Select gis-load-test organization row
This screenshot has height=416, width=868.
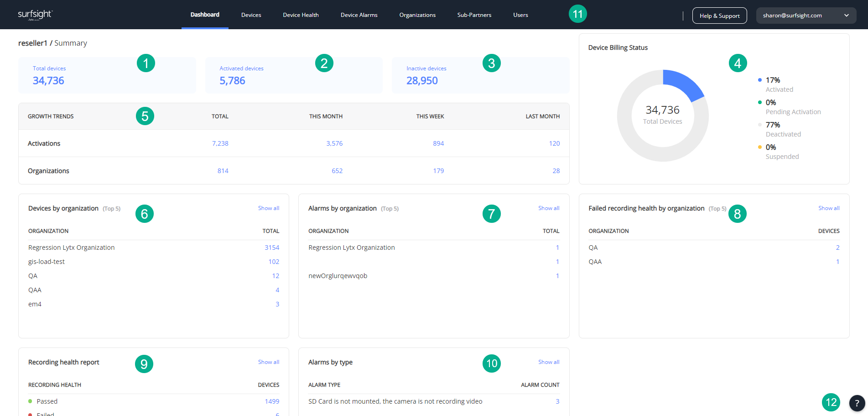(x=154, y=262)
